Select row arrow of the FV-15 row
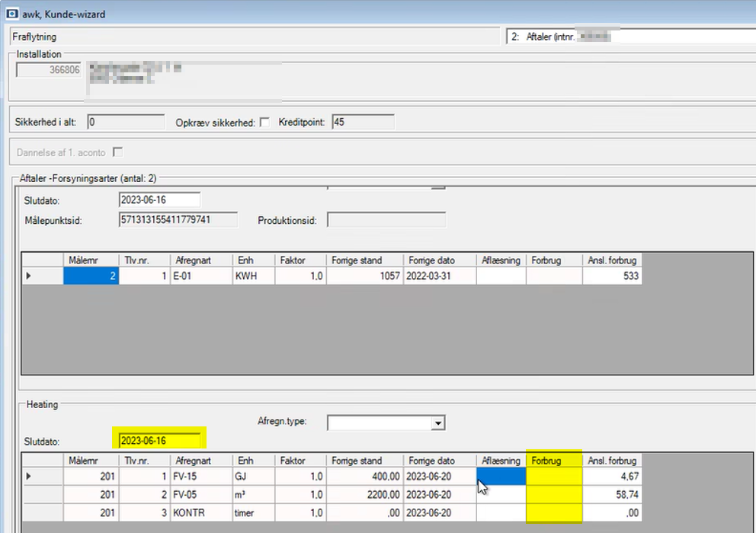This screenshot has height=533, width=756. [x=43, y=476]
